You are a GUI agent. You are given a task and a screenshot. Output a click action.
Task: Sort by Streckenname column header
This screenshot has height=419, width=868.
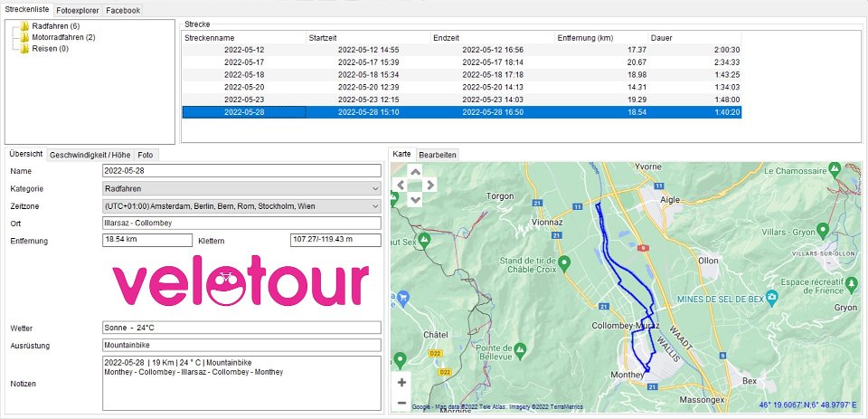(x=244, y=38)
